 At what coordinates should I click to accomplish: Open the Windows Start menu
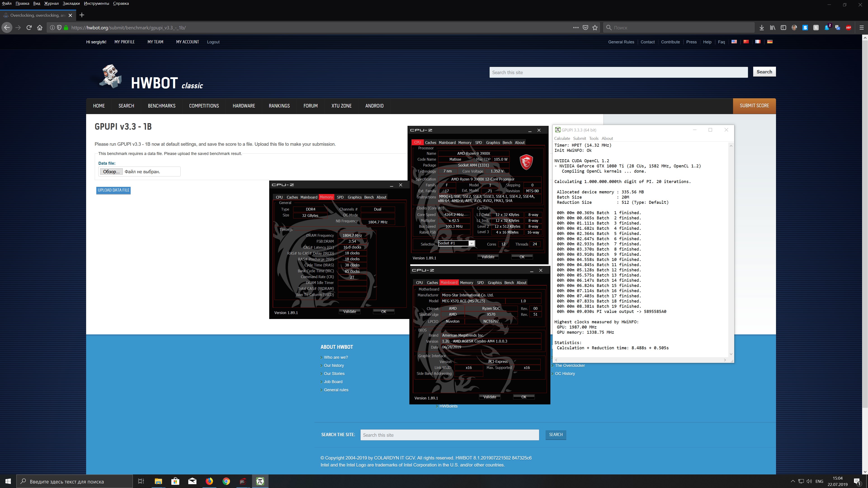(x=8, y=481)
